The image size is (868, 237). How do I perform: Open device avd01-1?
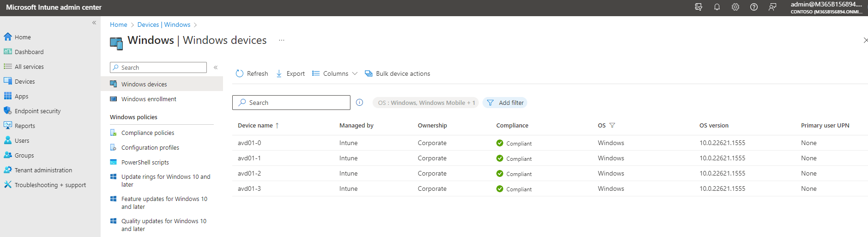249,158
